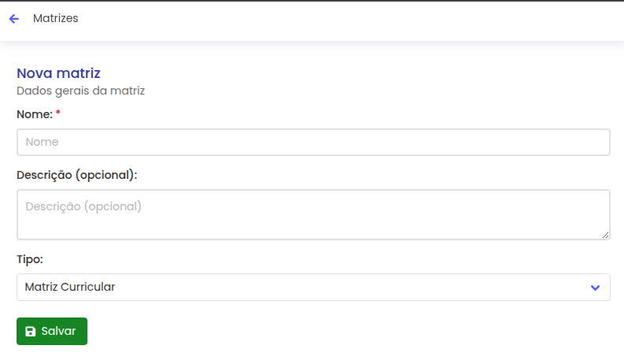Viewport: 624px width, 364px height.
Task: Click the "Descrição (opcional):" label
Action: [x=76, y=175]
